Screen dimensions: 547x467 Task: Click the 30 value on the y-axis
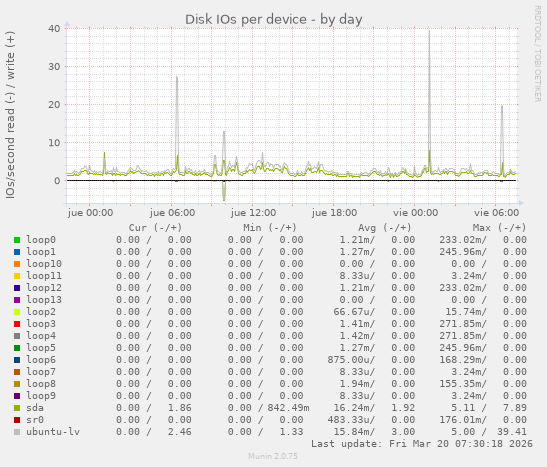(x=54, y=67)
